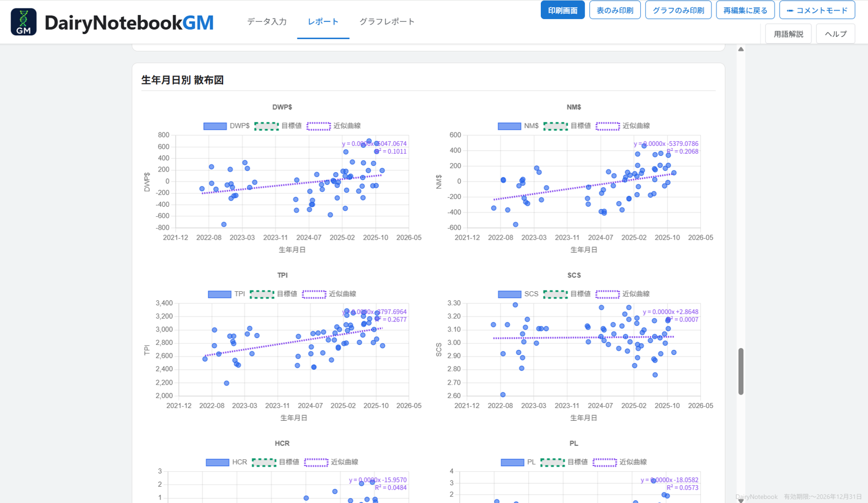Screen dimensions: 868x503
Task: Click the DairyNotebookGM DNA logo icon
Action: [x=23, y=22]
